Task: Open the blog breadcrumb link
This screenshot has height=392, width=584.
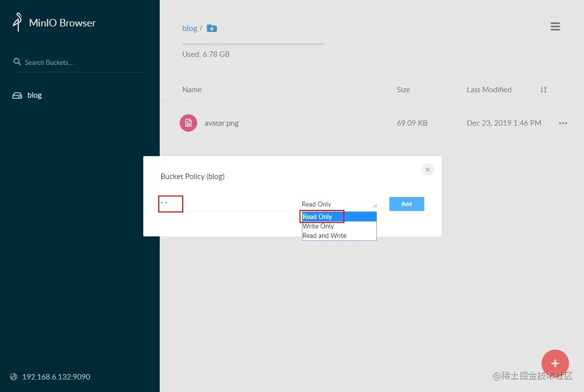Action: pos(190,28)
